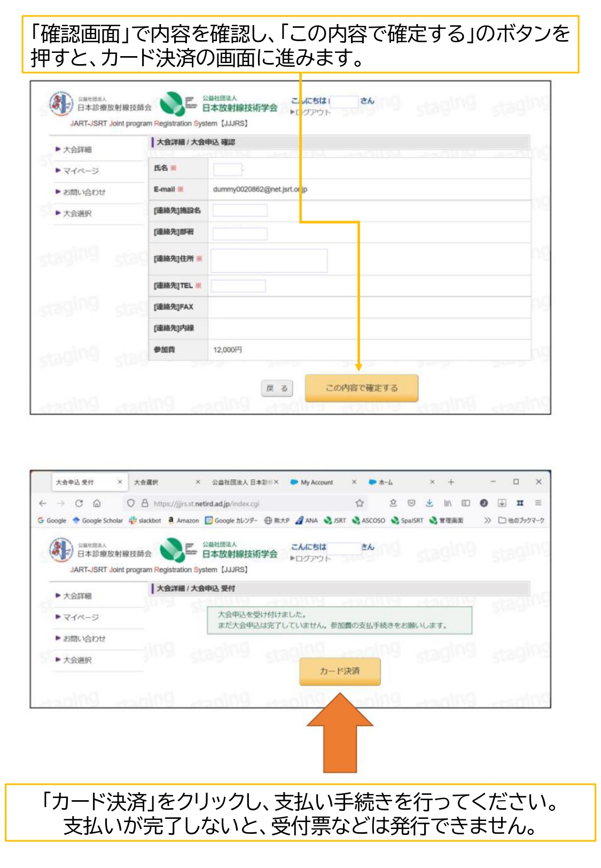Image resolution: width=601 pixels, height=868 pixels.
Task: Click the ログアウト link in lower page
Action: (x=313, y=558)
